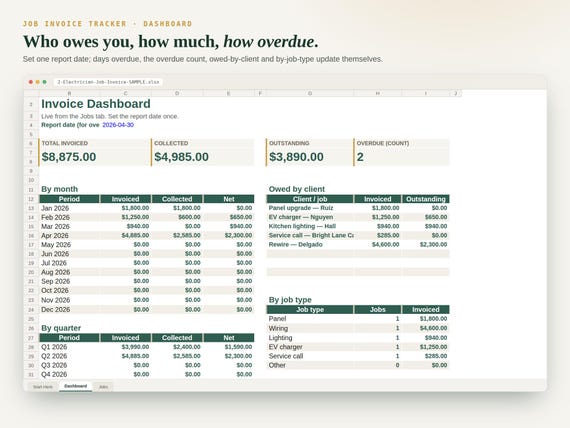Click the 'Job type' table header
The height and width of the screenshot is (428, 570).
[310, 309]
